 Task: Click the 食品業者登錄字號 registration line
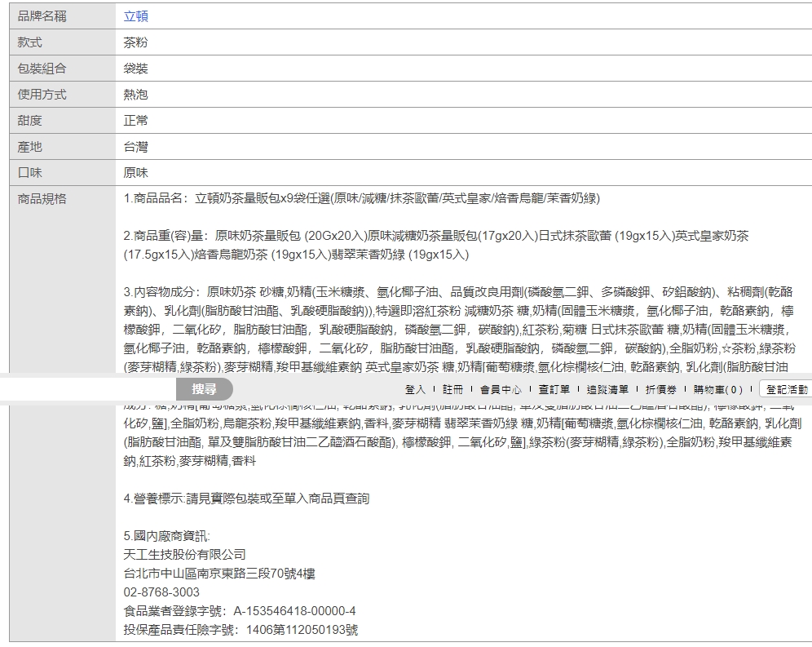[240, 611]
